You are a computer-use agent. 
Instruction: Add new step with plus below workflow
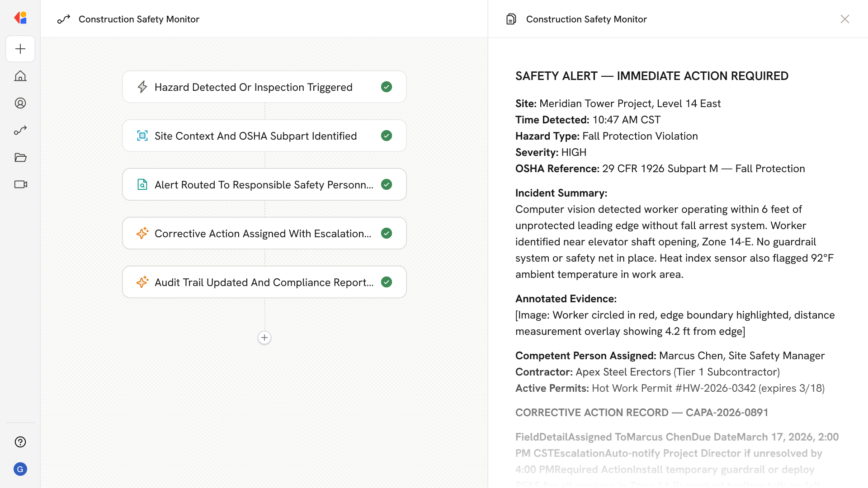264,338
